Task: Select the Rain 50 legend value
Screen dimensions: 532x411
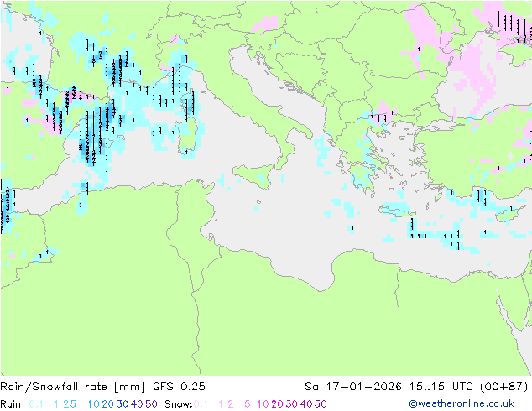Action: coord(151,404)
